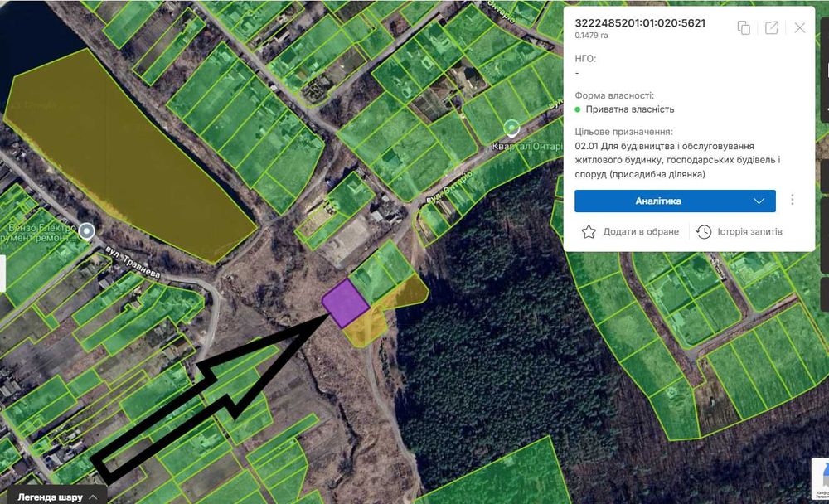This screenshot has height=504, width=829.
Task: Expand the Аналітика dropdown button
Action: [675, 201]
